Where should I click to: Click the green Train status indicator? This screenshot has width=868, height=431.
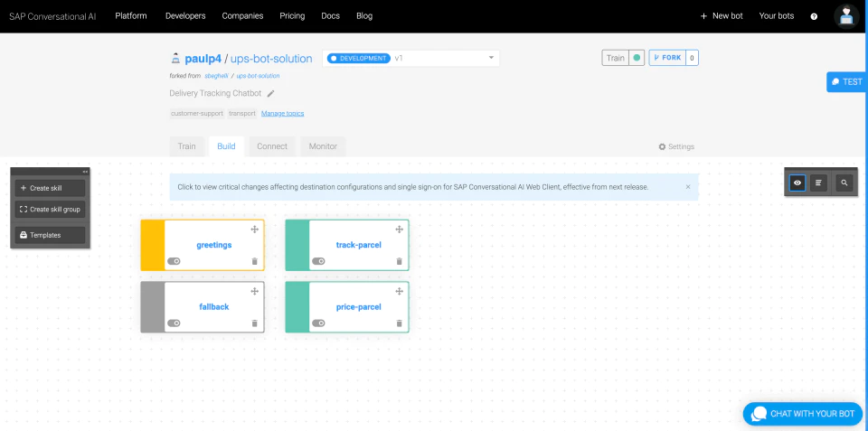(x=637, y=58)
